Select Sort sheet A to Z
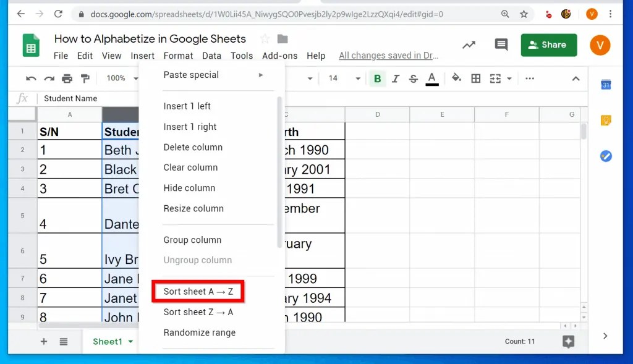 198,291
